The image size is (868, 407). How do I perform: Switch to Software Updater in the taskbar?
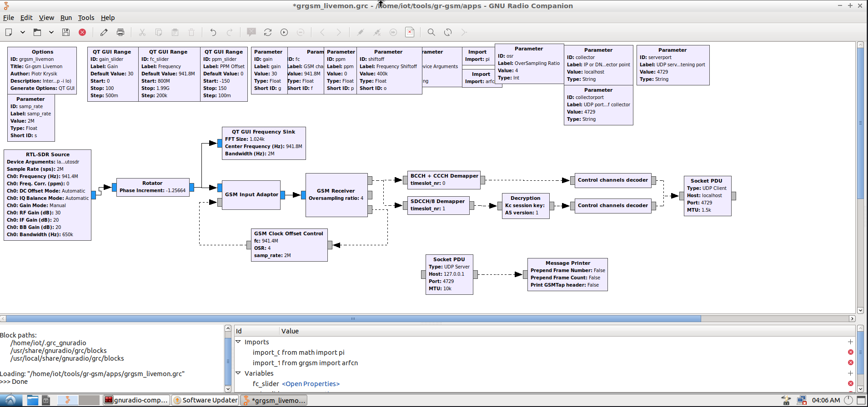(x=205, y=400)
